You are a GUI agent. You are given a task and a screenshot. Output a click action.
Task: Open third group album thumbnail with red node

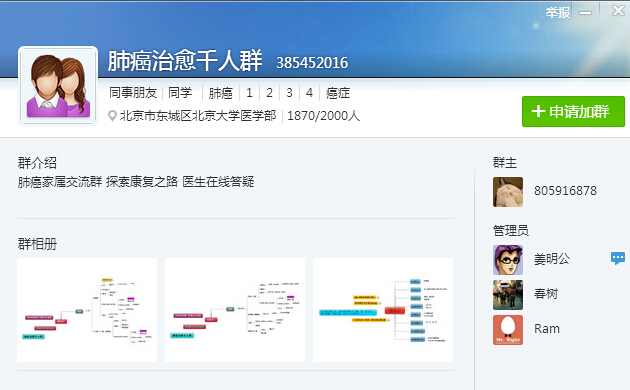pos(383,310)
